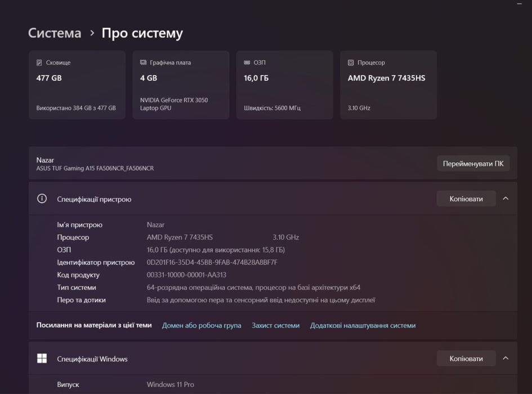Click the Ідентифікатор пристрою label
Viewport: 532px width, 394px height.
pyautogui.click(x=96, y=262)
